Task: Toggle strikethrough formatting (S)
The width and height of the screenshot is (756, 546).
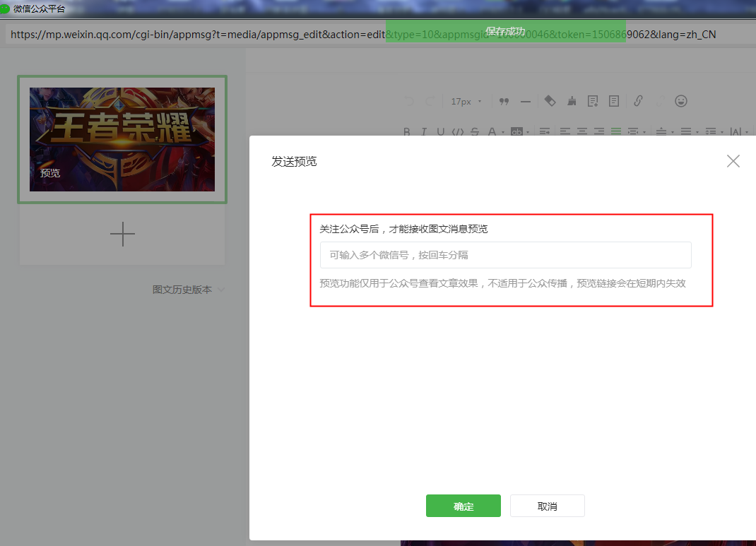Action: coord(475,131)
